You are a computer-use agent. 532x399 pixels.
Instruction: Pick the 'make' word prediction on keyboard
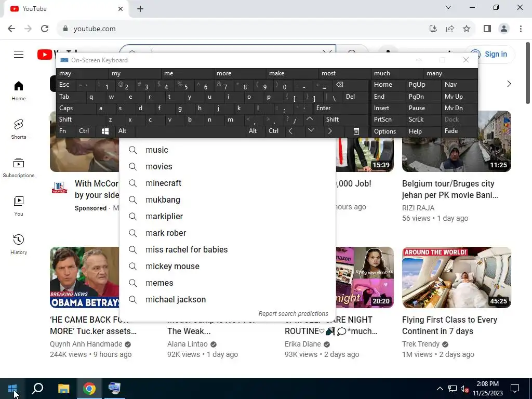(292, 73)
